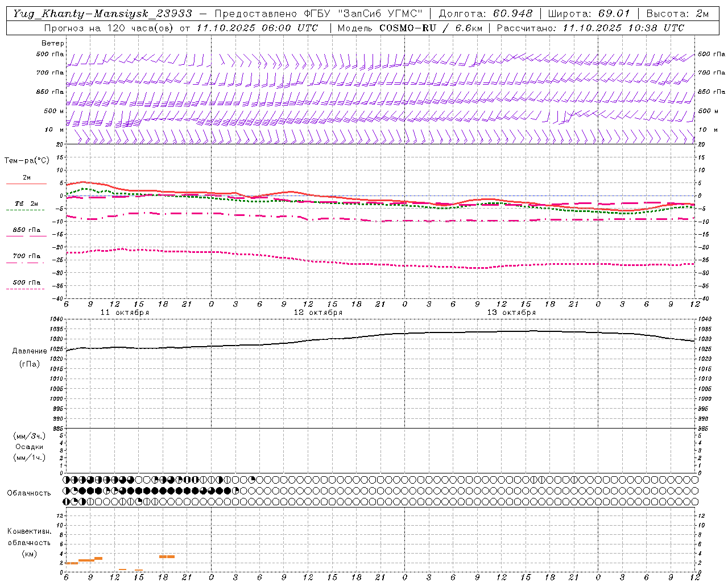
Task: Click the 13 октября date label
Action: pyautogui.click(x=511, y=313)
